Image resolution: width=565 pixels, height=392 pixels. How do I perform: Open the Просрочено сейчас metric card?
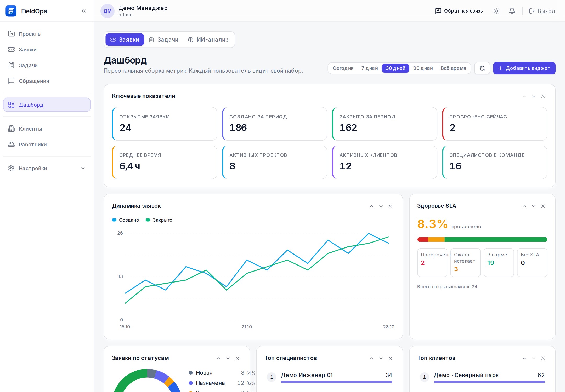pyautogui.click(x=495, y=124)
